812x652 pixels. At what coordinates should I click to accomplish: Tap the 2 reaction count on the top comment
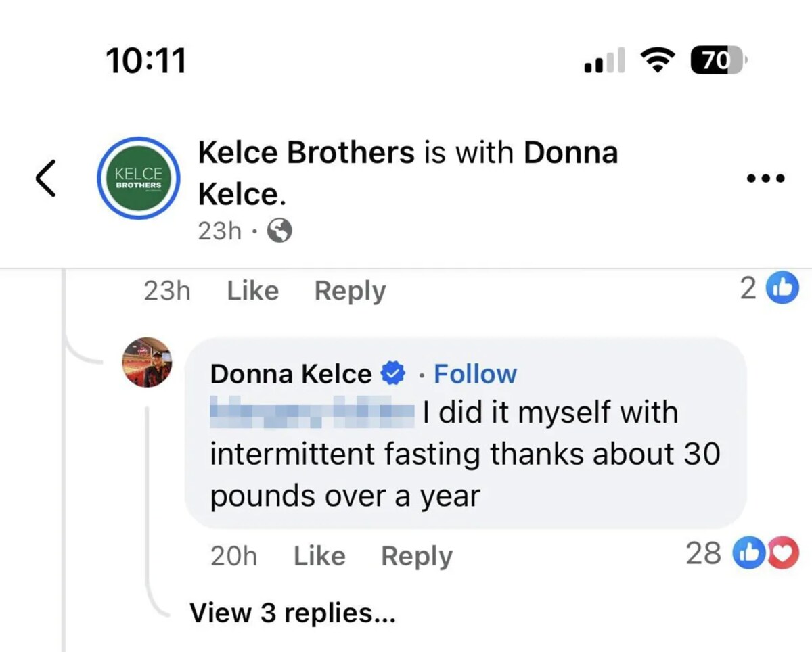747,288
